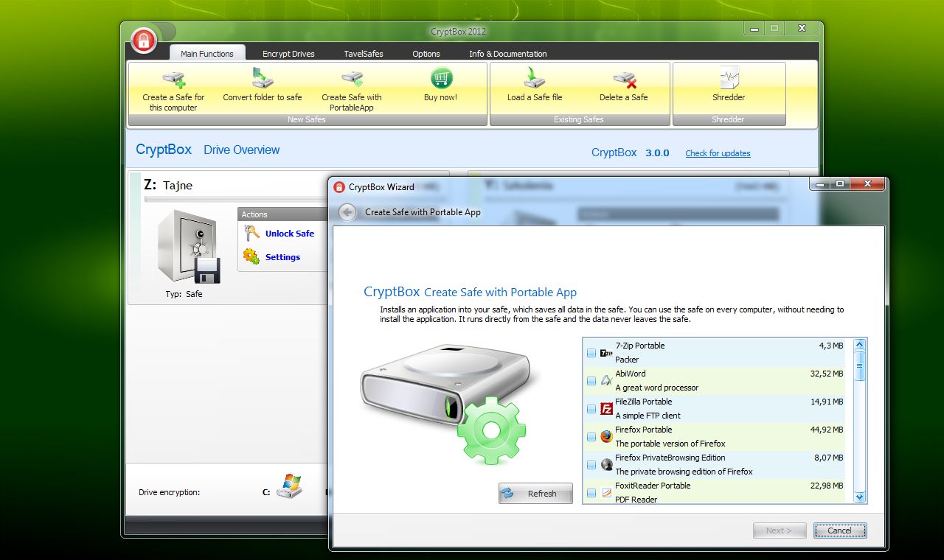Select the 'PDF Reader' description text
The image size is (944, 560).
tap(637, 500)
